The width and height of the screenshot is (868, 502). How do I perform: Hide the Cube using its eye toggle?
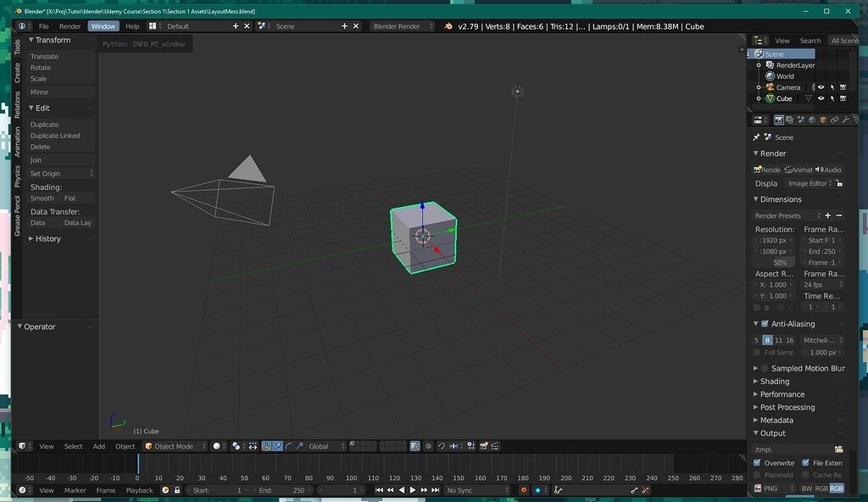pos(821,98)
